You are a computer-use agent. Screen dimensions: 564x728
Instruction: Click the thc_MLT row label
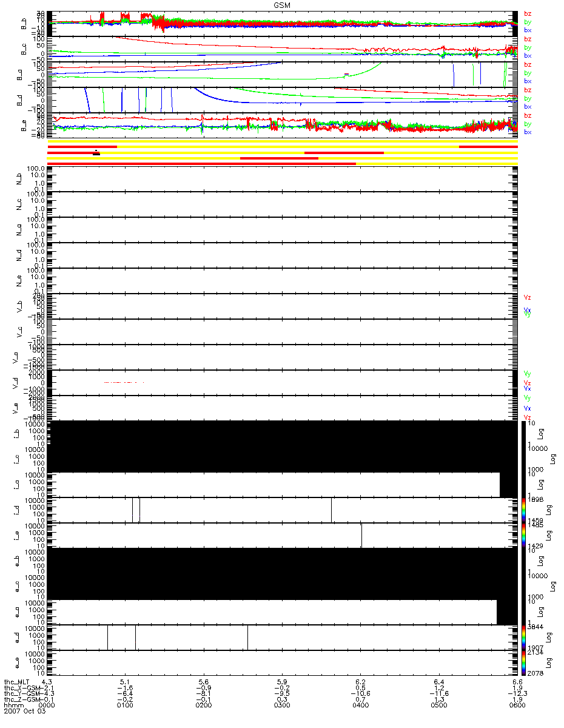17,681
